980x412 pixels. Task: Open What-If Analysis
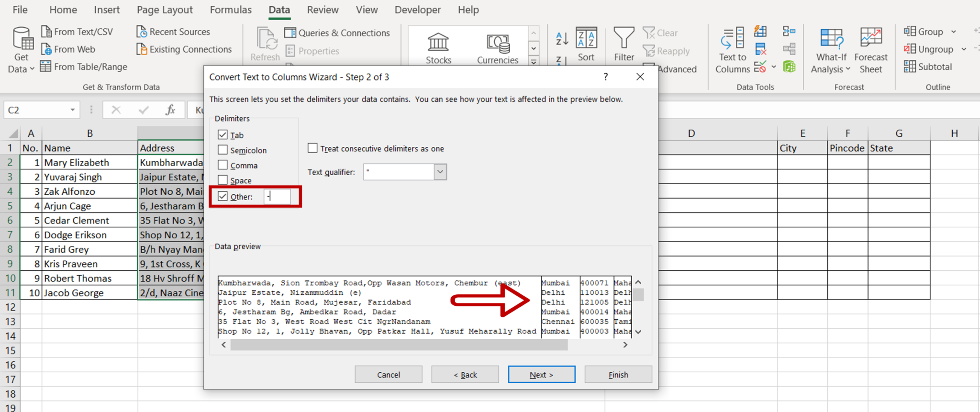[831, 50]
